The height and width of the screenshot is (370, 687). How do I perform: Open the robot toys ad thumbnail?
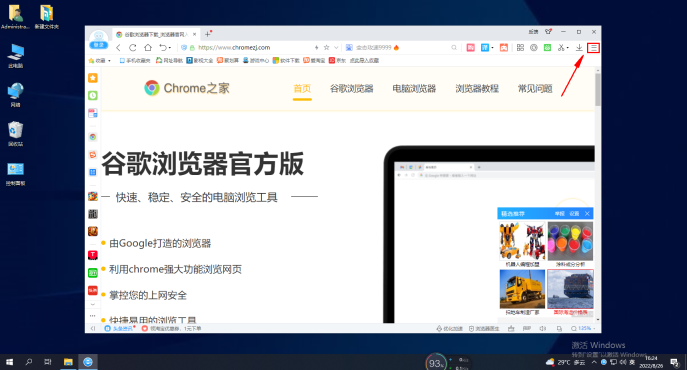[x=522, y=241]
